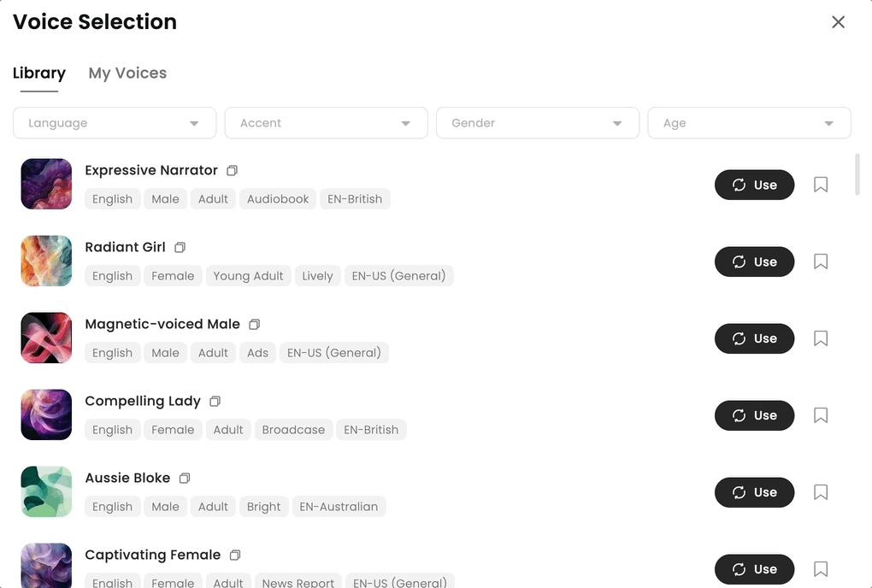Image resolution: width=872 pixels, height=588 pixels.
Task: Bookmark the Radiant Girl voice
Action: click(x=821, y=262)
